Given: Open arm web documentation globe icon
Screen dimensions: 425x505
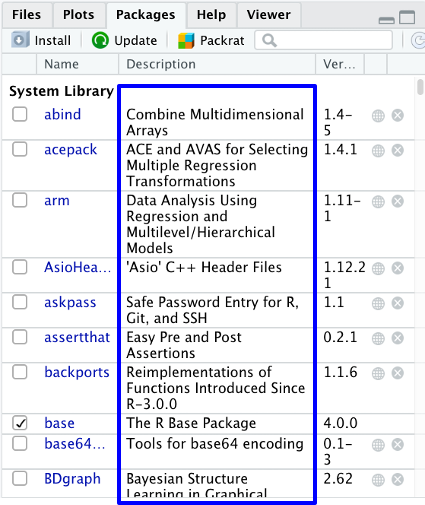Looking at the screenshot, I should pyautogui.click(x=378, y=202).
